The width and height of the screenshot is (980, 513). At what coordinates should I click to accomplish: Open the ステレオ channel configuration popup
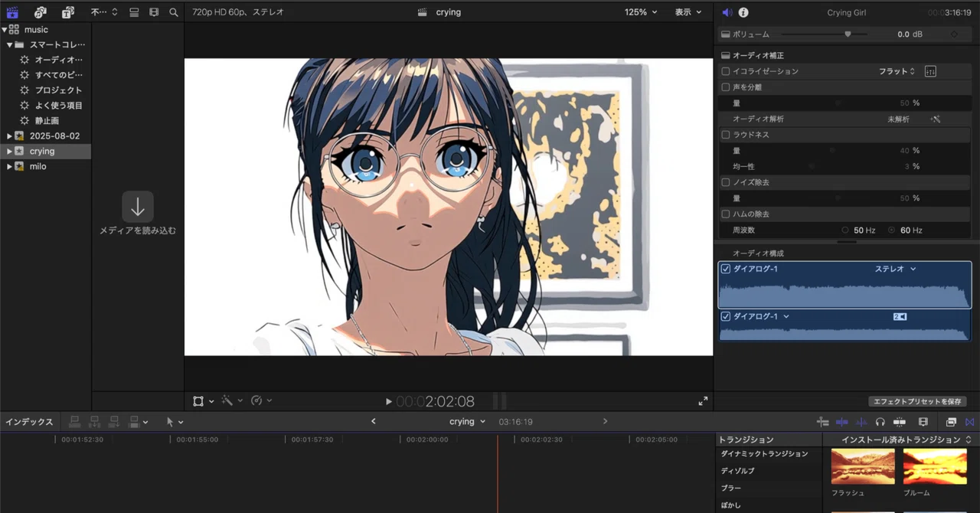[x=895, y=270]
